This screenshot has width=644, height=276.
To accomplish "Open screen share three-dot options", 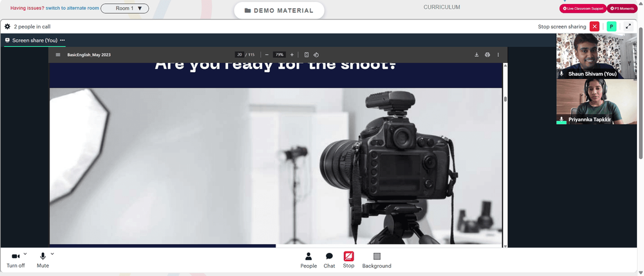I will [x=62, y=40].
